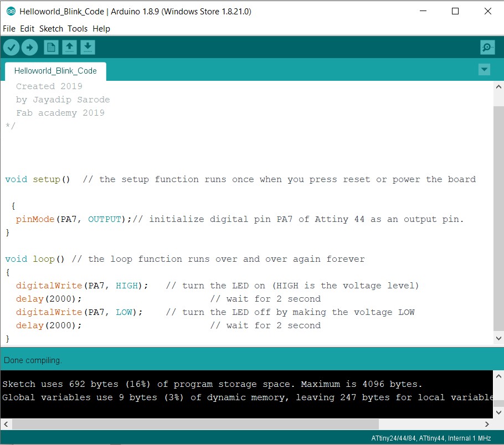Viewport: 504px width, 445px height.
Task: Click the 'setup function runs once' comment
Action: pos(279,179)
